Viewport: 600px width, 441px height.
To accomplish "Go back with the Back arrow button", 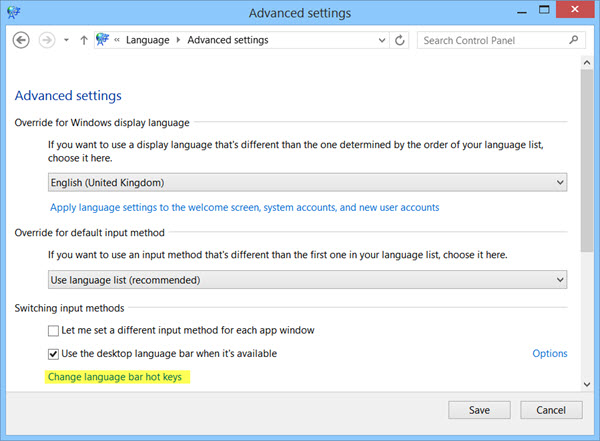I will click(x=21, y=40).
